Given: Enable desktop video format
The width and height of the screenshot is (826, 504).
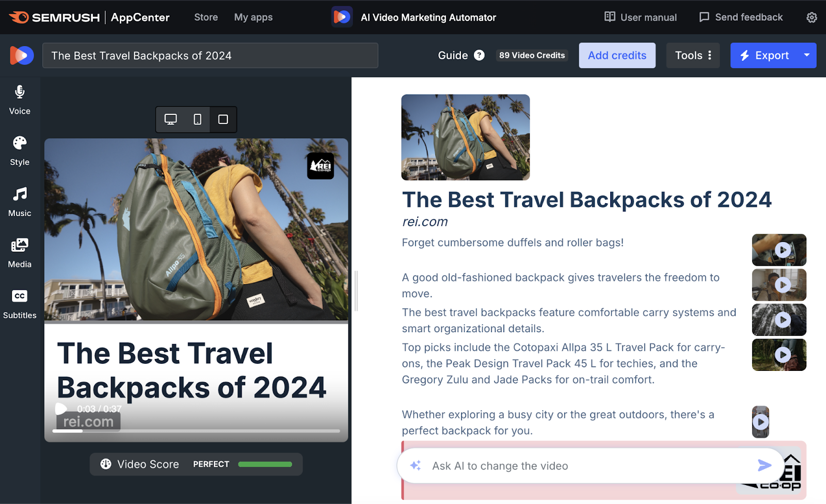Looking at the screenshot, I should coord(171,119).
